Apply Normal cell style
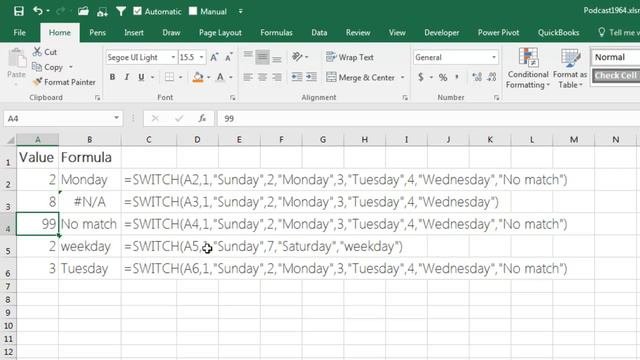640x360 pixels. coord(616,57)
